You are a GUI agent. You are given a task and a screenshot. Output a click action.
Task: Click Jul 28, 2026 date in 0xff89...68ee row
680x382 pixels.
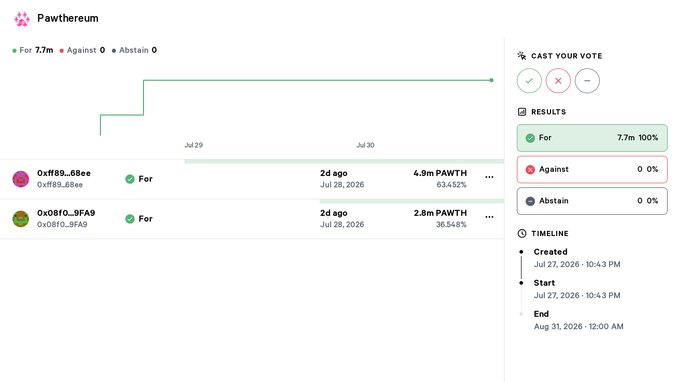click(342, 185)
